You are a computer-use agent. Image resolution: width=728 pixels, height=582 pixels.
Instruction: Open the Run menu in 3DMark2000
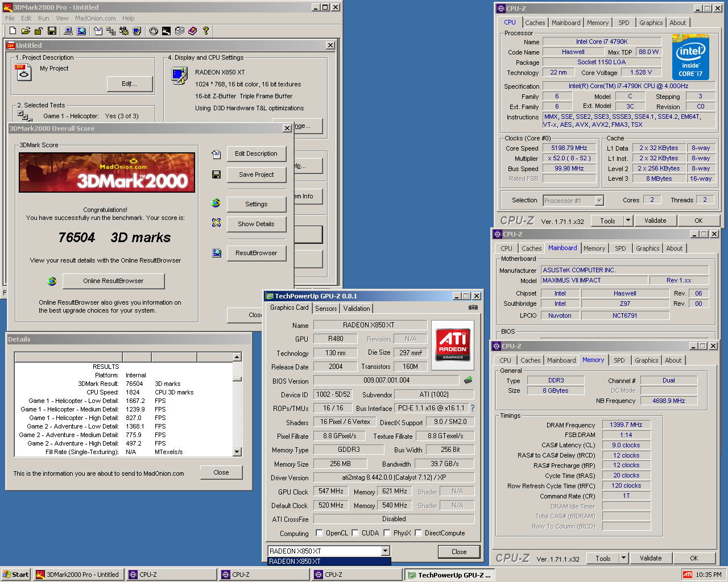(x=43, y=18)
